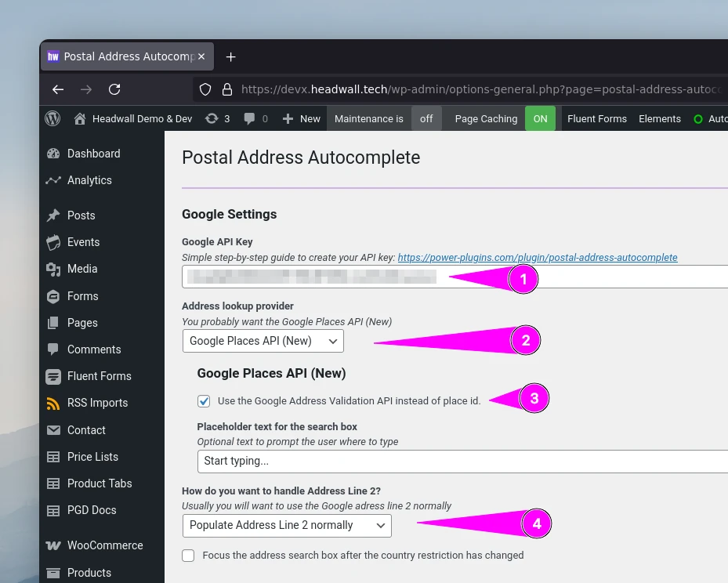
Task: Click the Events ticket icon
Action: coord(53,242)
